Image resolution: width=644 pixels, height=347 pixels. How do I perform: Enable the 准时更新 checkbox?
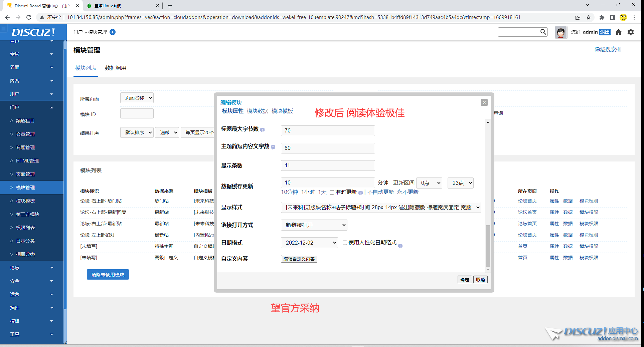tap(332, 192)
